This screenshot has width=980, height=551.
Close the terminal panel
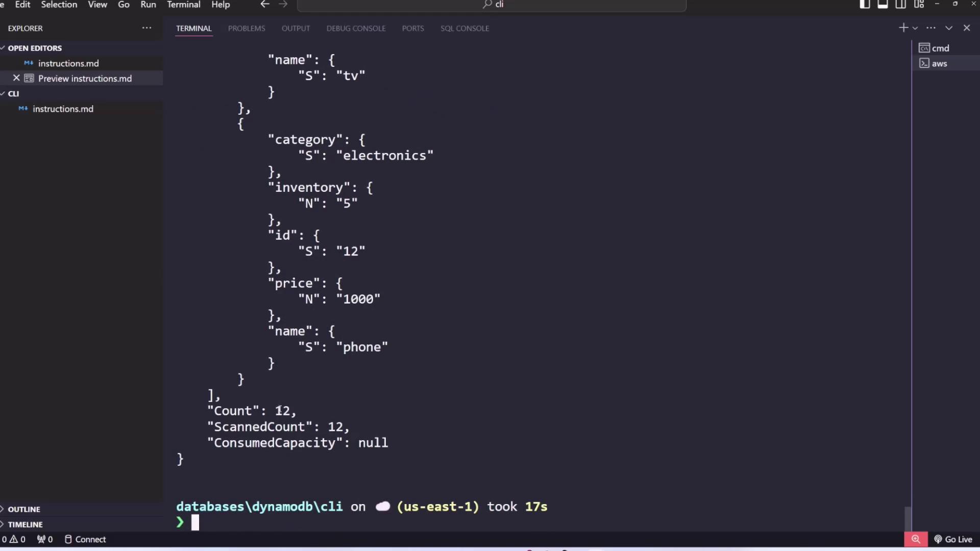(967, 28)
